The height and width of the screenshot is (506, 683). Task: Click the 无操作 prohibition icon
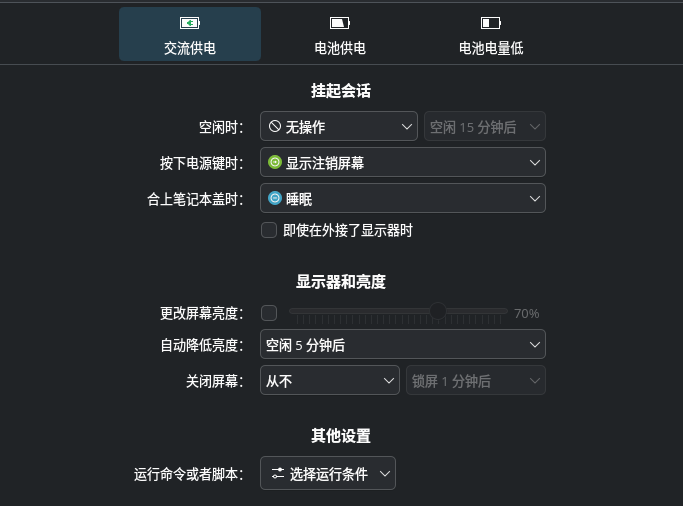pos(275,127)
